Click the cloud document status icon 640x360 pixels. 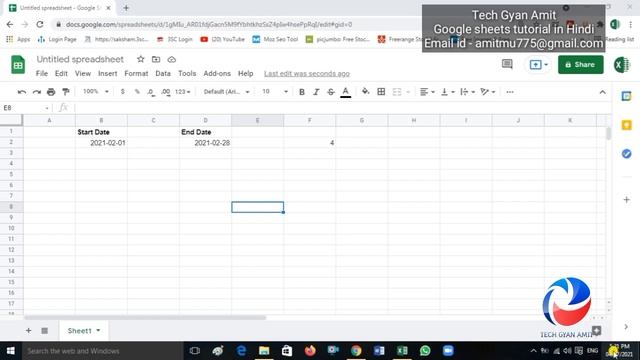coord(171,60)
